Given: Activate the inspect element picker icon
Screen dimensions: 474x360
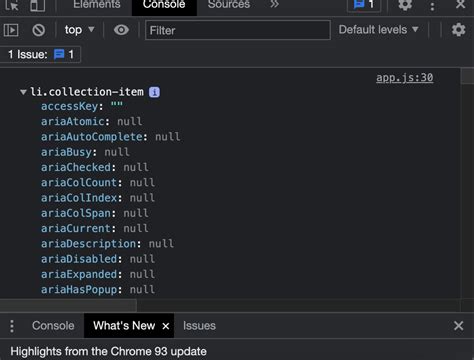Looking at the screenshot, I should pos(12,5).
